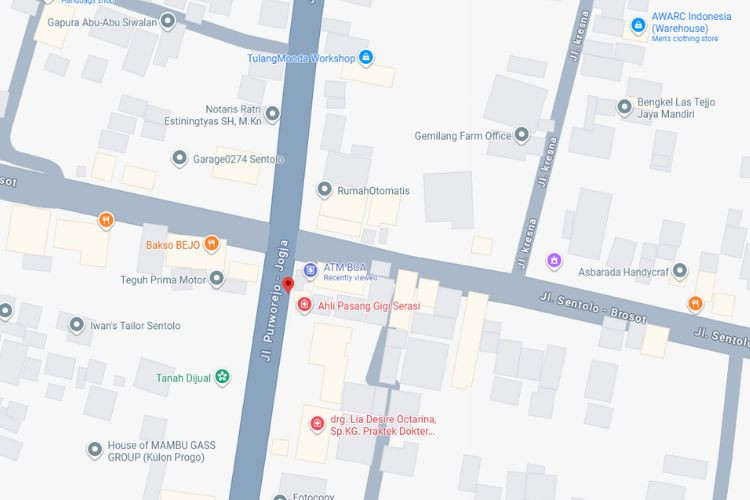Select the Asbarada Handycraf place pin
Image resolution: width=750 pixels, height=500 pixels.
(x=680, y=271)
